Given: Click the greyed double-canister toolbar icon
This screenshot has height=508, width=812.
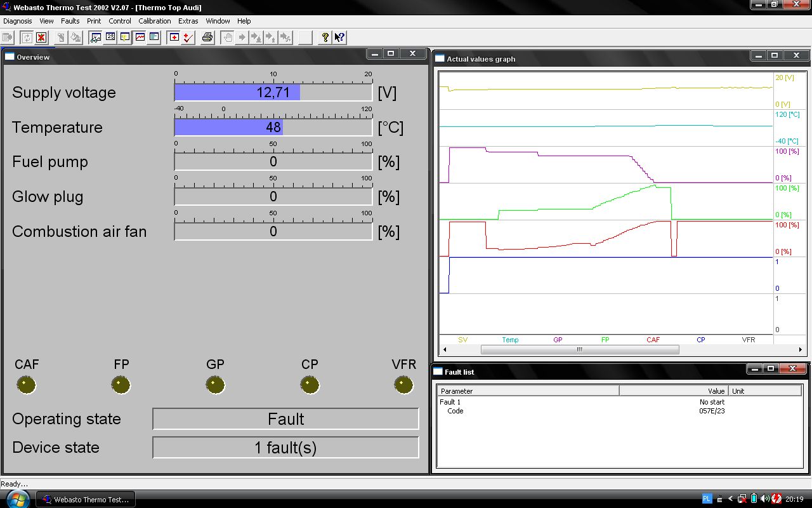Looking at the screenshot, I should [x=75, y=37].
